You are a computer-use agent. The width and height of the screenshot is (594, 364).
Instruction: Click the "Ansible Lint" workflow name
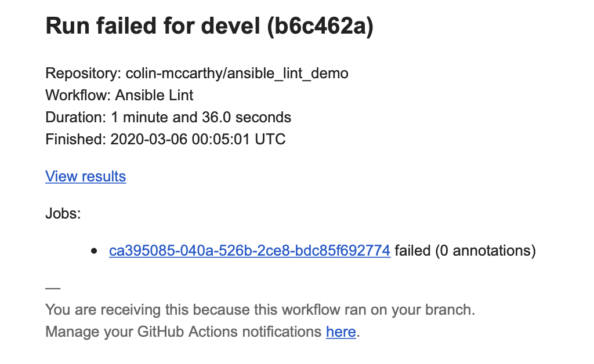154,95
